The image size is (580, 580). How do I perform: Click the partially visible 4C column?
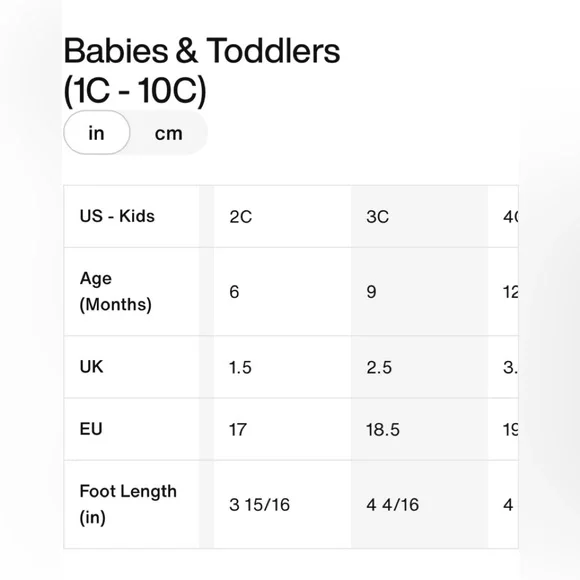click(x=503, y=216)
